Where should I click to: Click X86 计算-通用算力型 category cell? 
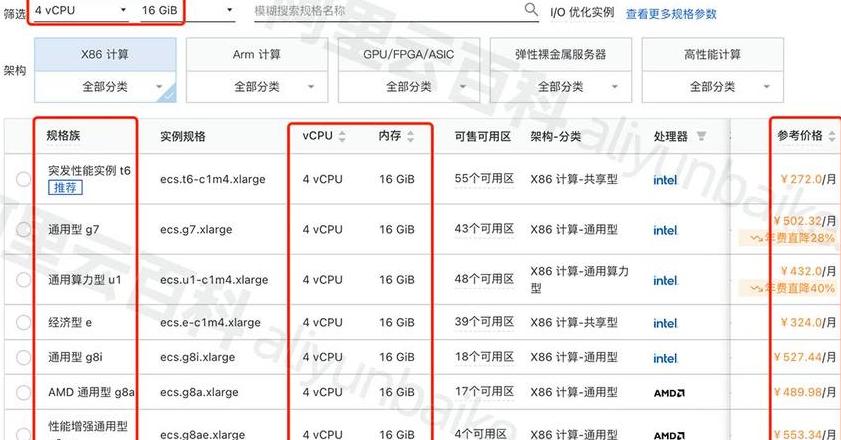(579, 280)
